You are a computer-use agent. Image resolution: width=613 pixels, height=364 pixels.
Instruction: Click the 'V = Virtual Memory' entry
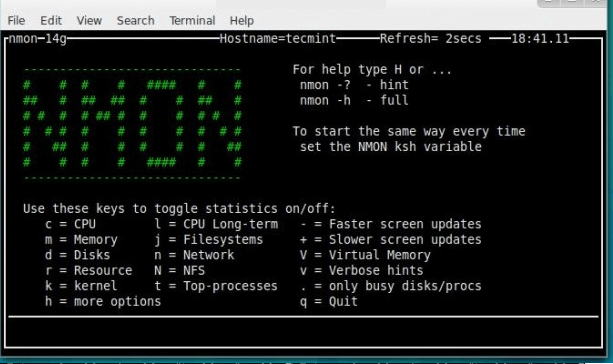coord(365,255)
